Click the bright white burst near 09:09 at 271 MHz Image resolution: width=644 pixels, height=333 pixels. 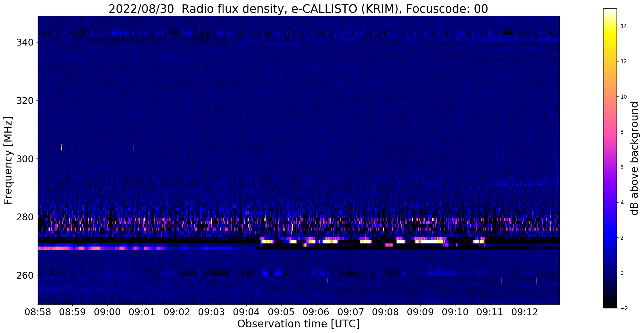click(x=429, y=242)
